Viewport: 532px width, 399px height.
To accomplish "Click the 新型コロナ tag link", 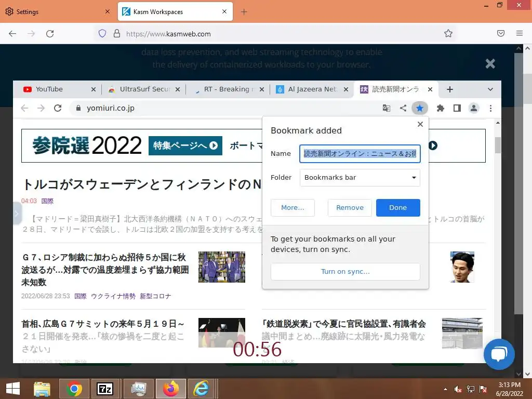I will point(155,296).
